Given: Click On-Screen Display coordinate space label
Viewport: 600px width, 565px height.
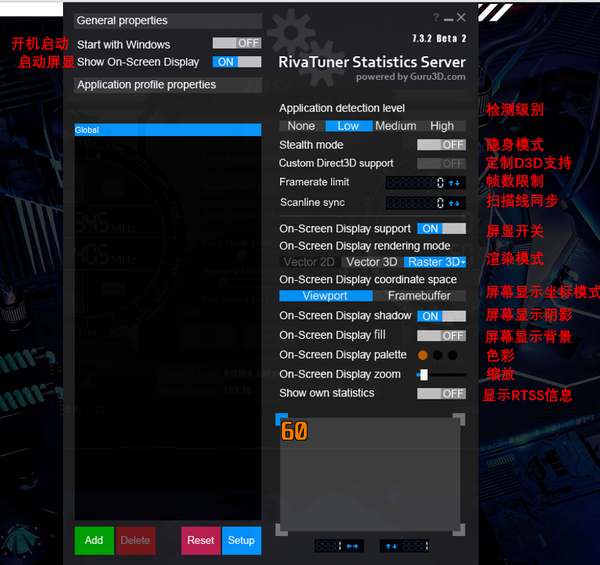Looking at the screenshot, I should point(368,280).
